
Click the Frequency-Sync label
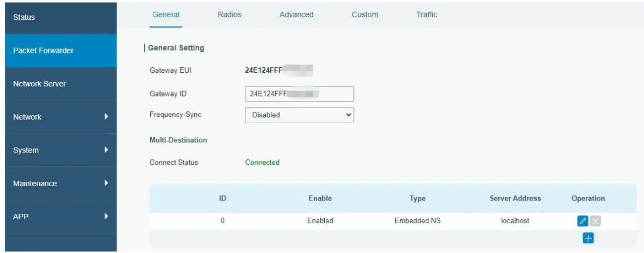point(176,115)
